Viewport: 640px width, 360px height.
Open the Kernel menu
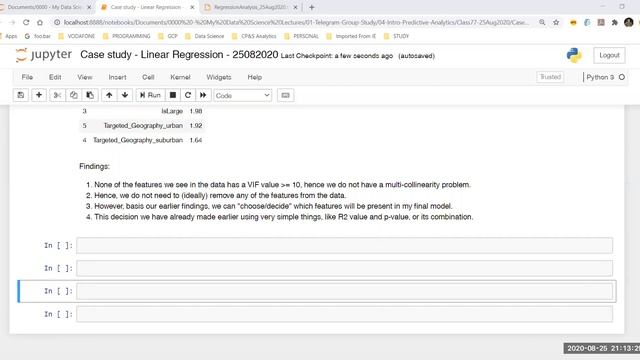(180, 77)
